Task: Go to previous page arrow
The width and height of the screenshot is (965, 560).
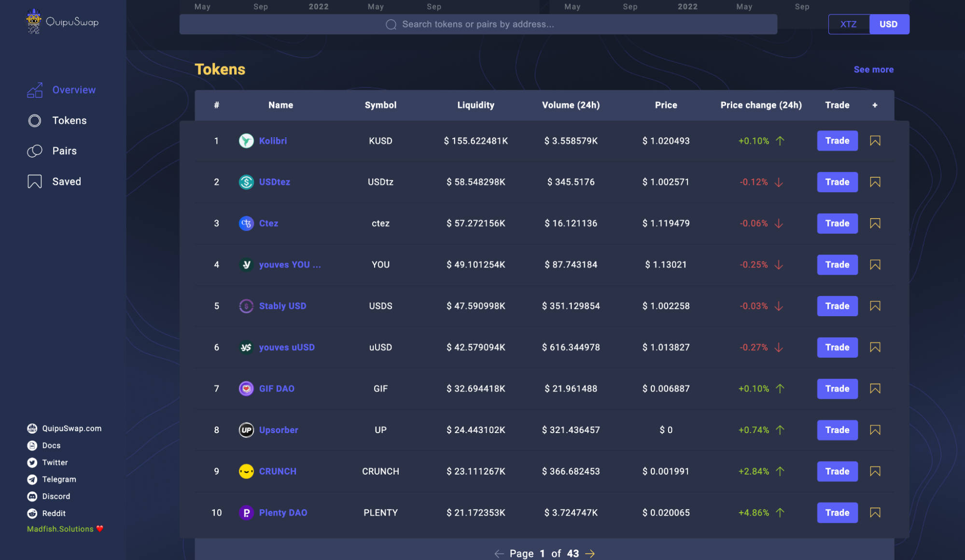Action: 499,554
